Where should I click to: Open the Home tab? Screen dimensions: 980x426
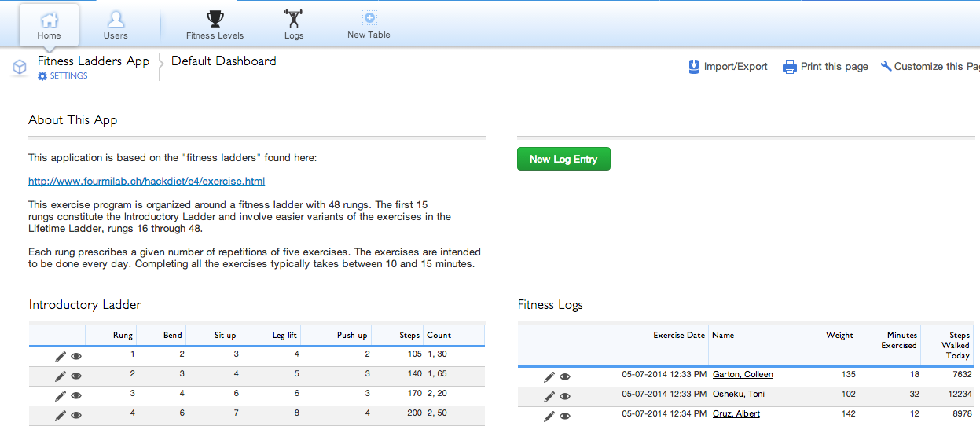tap(49, 24)
